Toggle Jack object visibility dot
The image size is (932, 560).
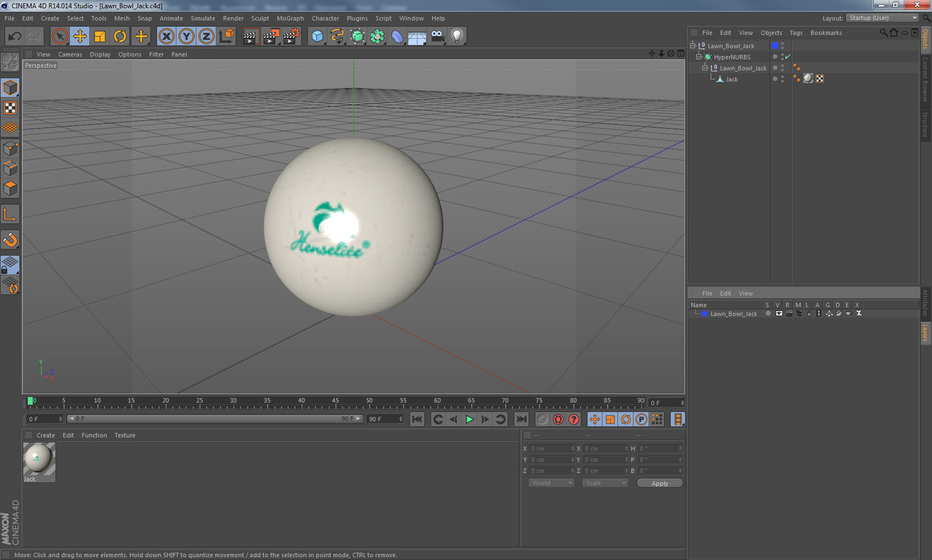(x=783, y=77)
